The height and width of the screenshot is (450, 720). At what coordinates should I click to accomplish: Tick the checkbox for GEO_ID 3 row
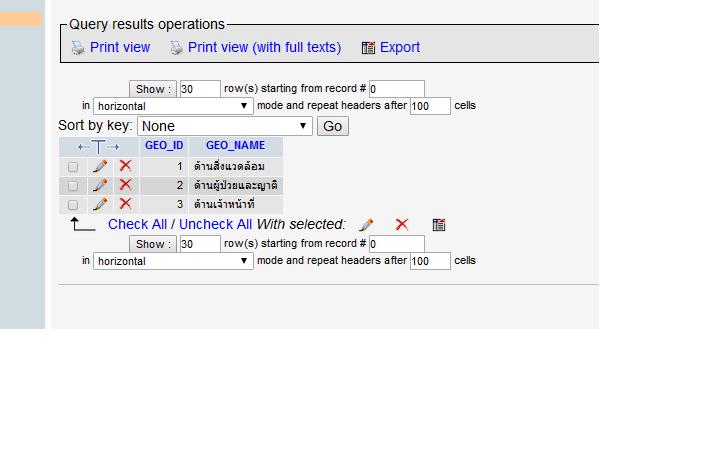[73, 205]
